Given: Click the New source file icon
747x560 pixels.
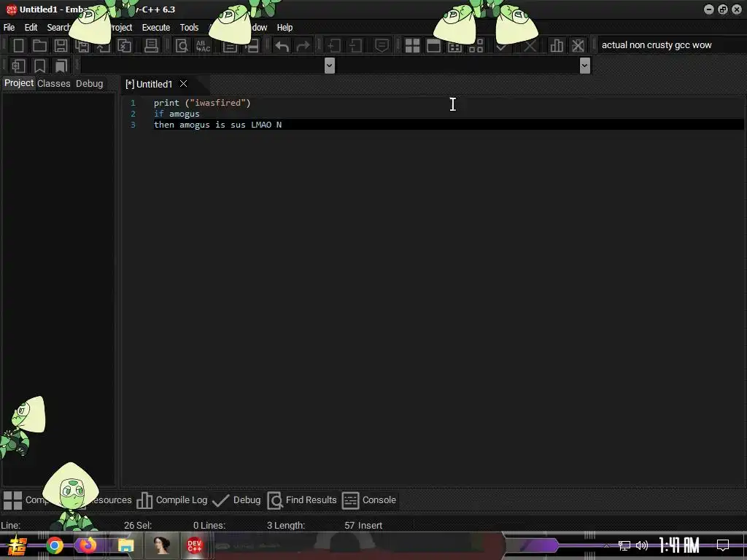Looking at the screenshot, I should 18,46.
